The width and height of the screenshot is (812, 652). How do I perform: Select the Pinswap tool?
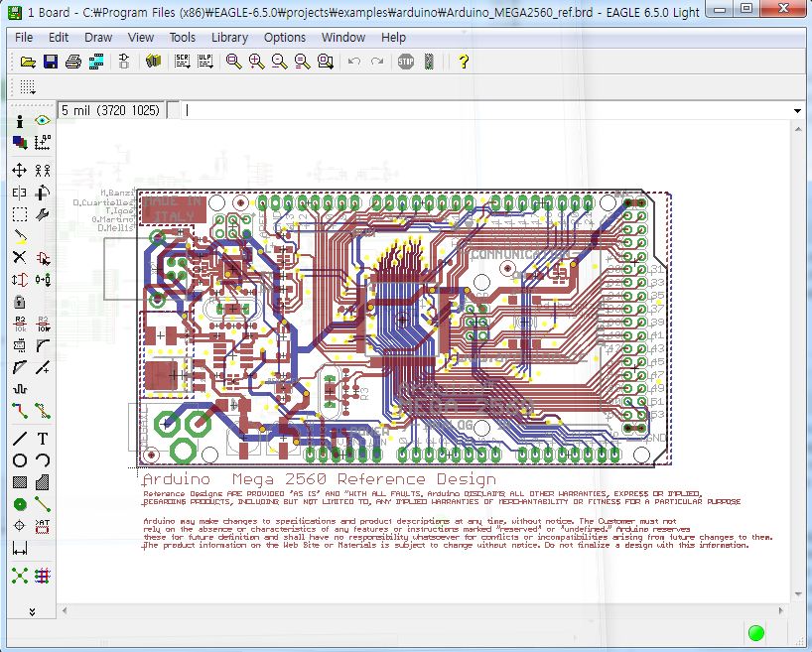click(20, 280)
